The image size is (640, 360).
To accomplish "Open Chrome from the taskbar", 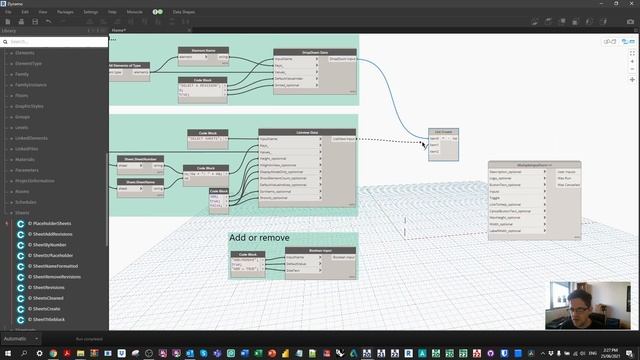I will (53, 353).
